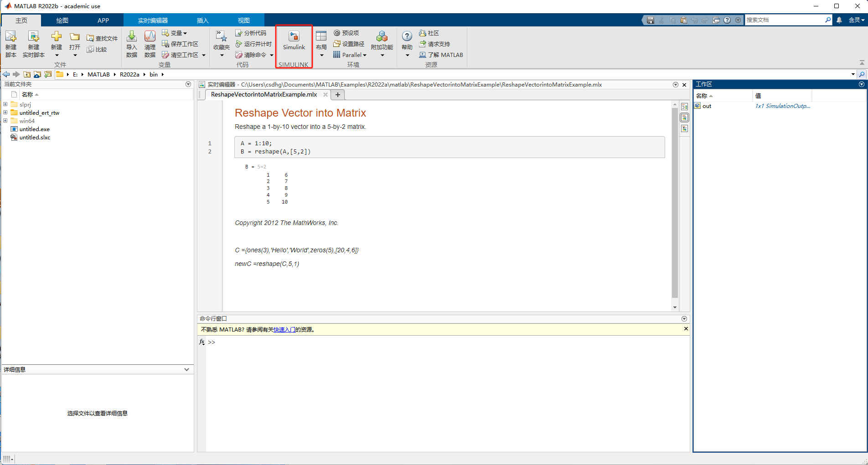Click 请求支持 (Request Support)
The image size is (868, 465).
(434, 44)
